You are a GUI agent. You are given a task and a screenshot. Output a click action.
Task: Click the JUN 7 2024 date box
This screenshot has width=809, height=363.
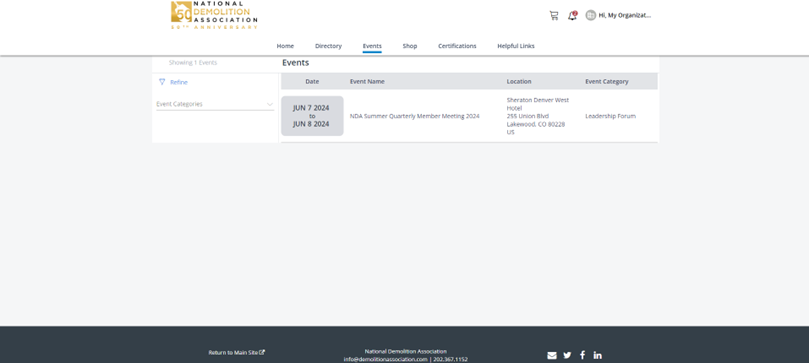point(312,116)
